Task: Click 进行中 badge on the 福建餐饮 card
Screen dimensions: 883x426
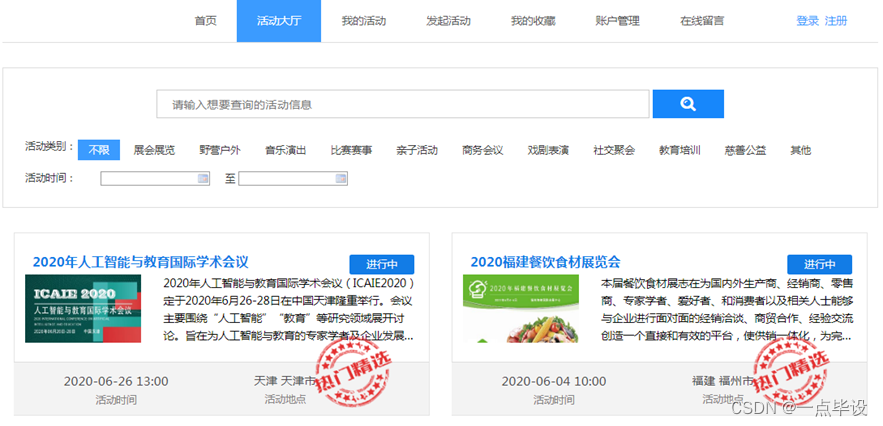Action: point(819,264)
